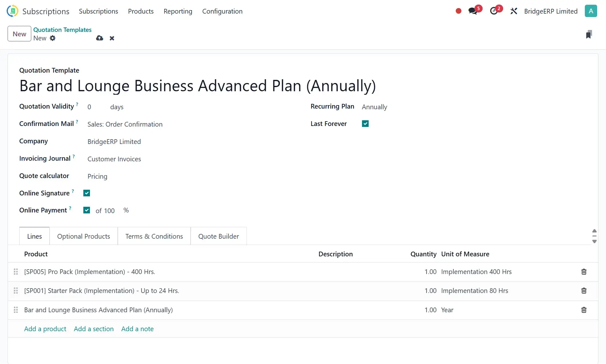Open the clock activities icon
606x364 pixels.
[494, 11]
